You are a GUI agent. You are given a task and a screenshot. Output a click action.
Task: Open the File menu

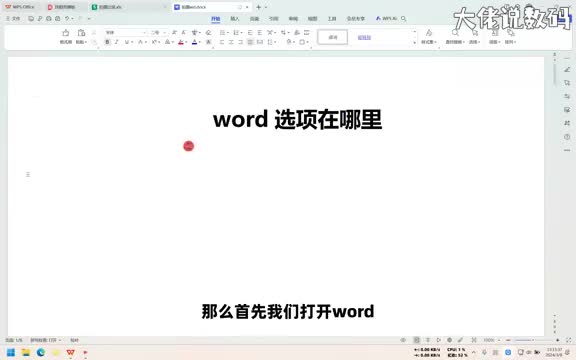13,18
